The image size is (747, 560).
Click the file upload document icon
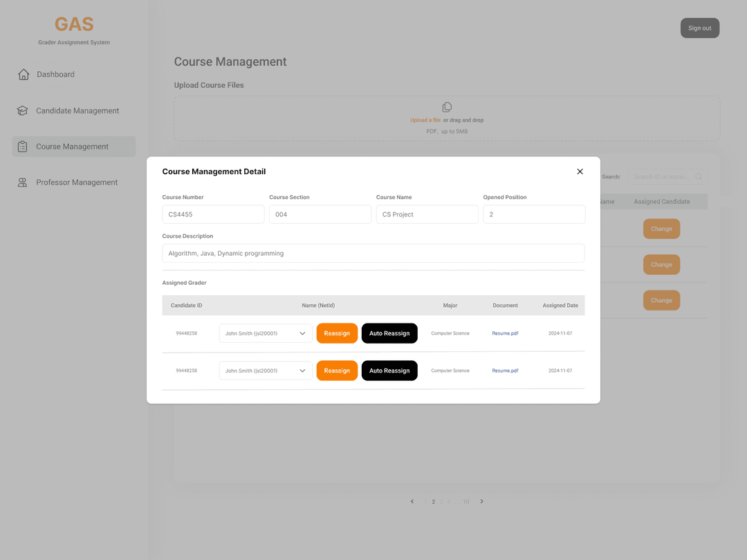(447, 107)
